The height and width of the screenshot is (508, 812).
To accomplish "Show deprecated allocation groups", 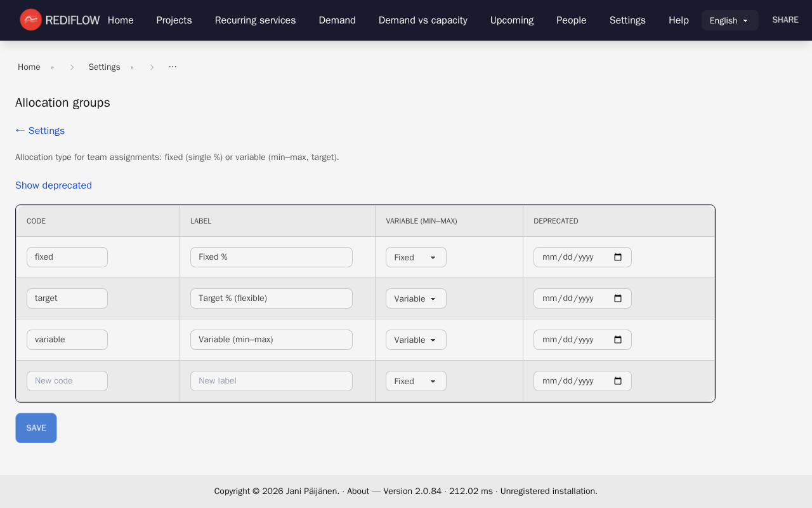I will pyautogui.click(x=53, y=185).
